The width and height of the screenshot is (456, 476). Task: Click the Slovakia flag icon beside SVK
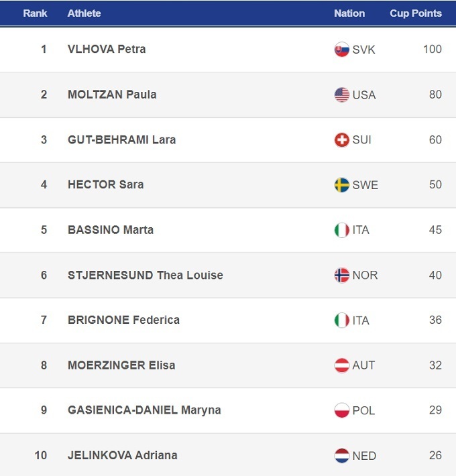point(342,50)
